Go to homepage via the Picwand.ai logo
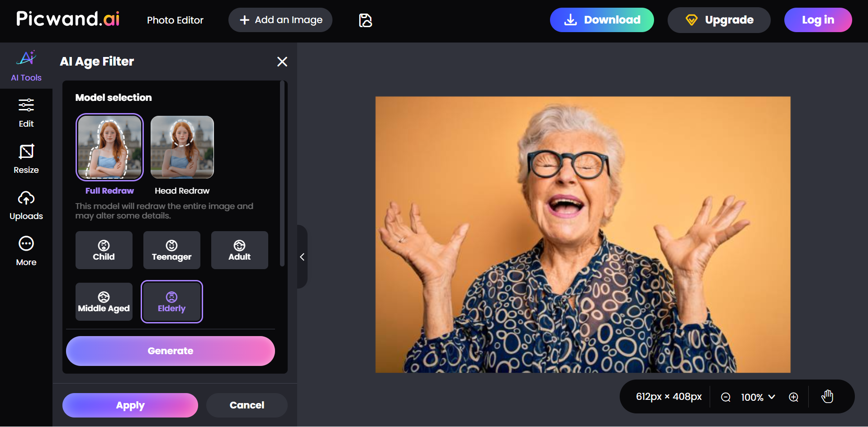Viewport: 868px width, 427px height. click(67, 18)
